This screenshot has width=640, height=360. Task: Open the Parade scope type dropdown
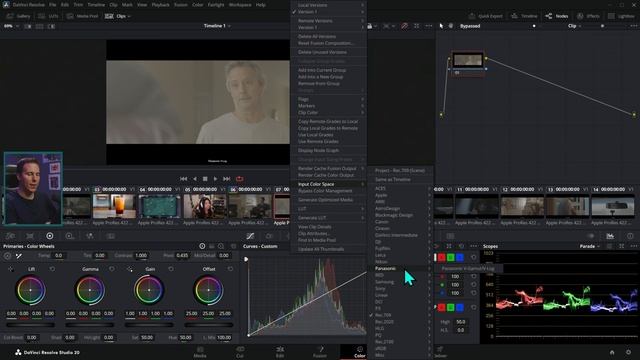[x=589, y=246]
